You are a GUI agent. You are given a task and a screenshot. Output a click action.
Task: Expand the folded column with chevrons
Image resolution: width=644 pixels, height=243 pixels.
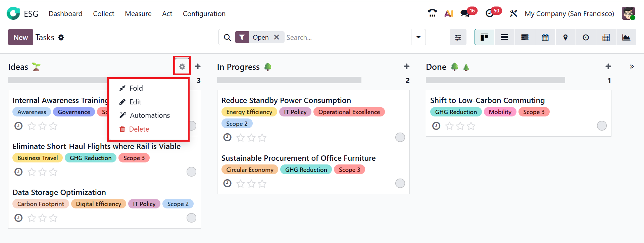click(x=632, y=66)
